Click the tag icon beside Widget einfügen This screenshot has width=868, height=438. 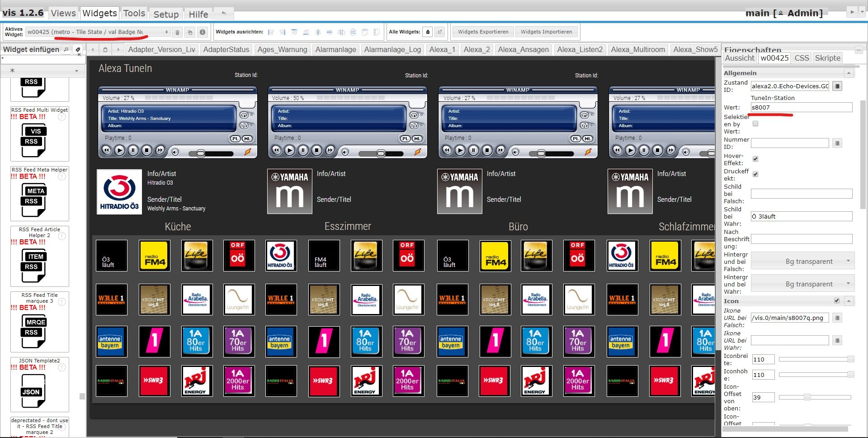coord(78,49)
